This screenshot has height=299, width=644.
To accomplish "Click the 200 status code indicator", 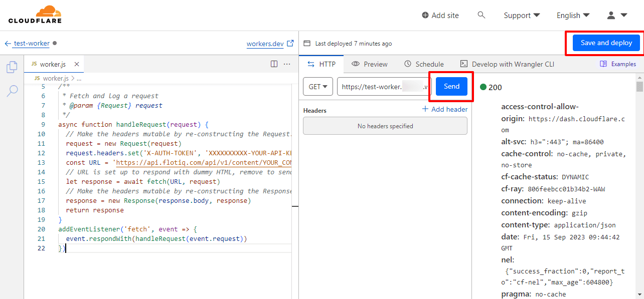I will coord(491,87).
